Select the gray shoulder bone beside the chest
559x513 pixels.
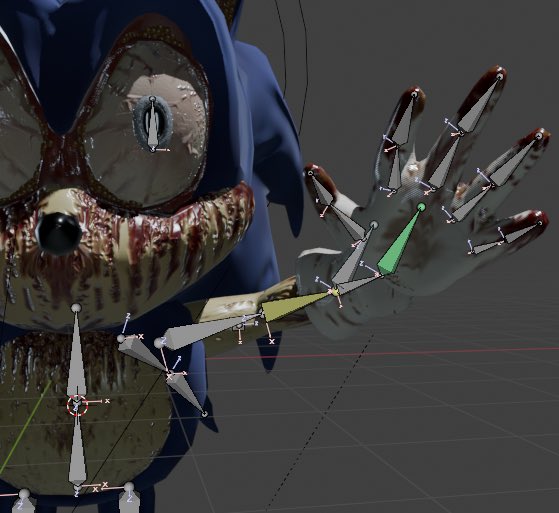tap(144, 355)
